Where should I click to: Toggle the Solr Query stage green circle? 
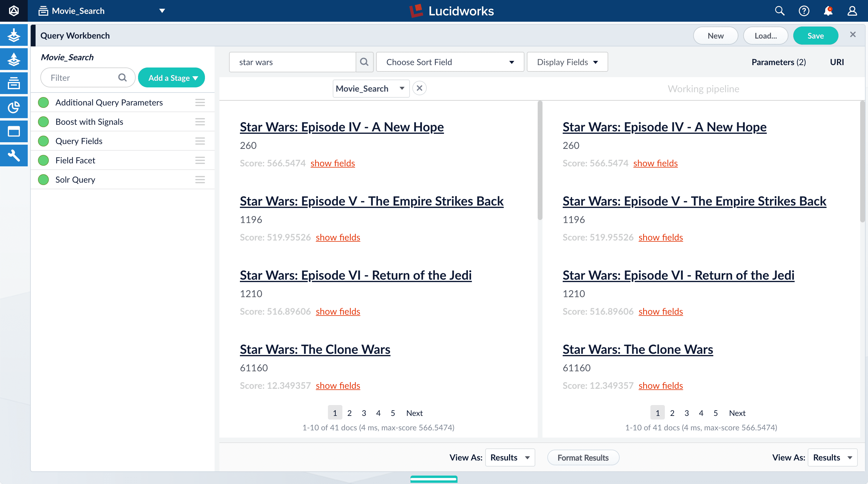coord(43,180)
